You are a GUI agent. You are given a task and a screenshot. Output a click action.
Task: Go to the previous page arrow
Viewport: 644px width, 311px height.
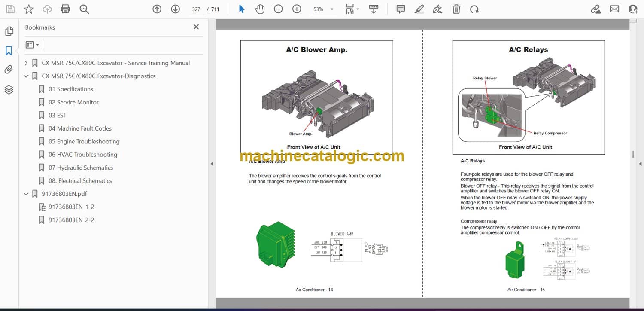click(x=157, y=9)
